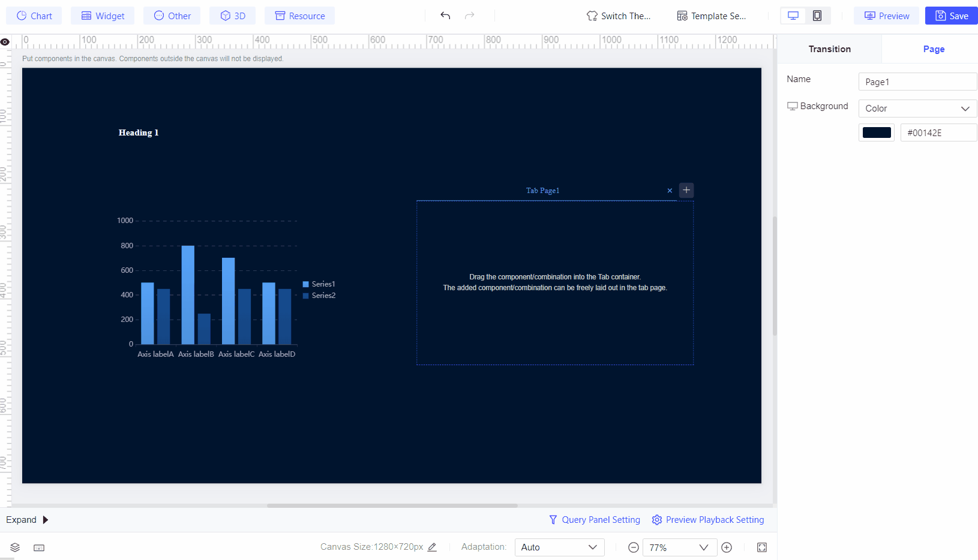Click the background color swatch for #00142E
The width and height of the screenshot is (978, 560).
[x=876, y=133]
